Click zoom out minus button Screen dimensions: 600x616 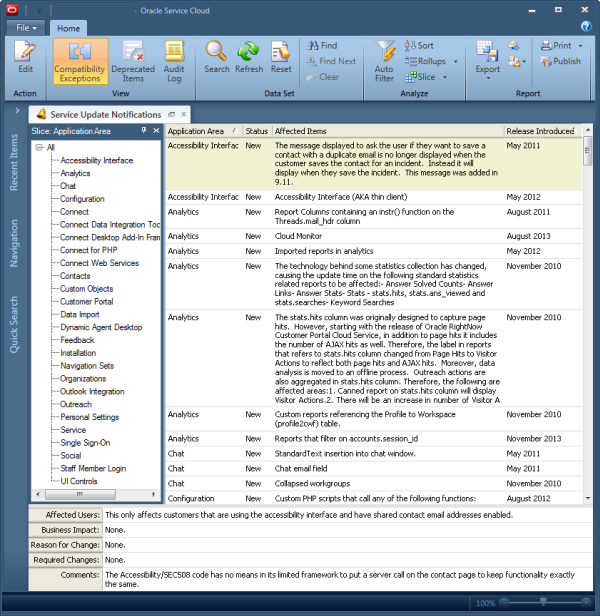pos(505,602)
